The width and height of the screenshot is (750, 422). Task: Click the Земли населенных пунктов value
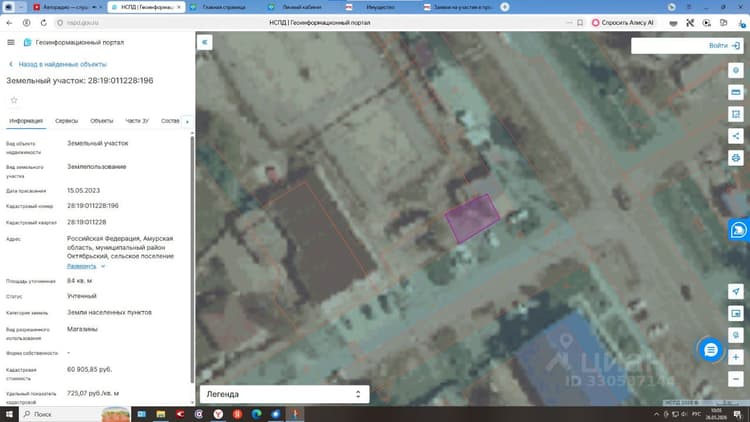(109, 312)
